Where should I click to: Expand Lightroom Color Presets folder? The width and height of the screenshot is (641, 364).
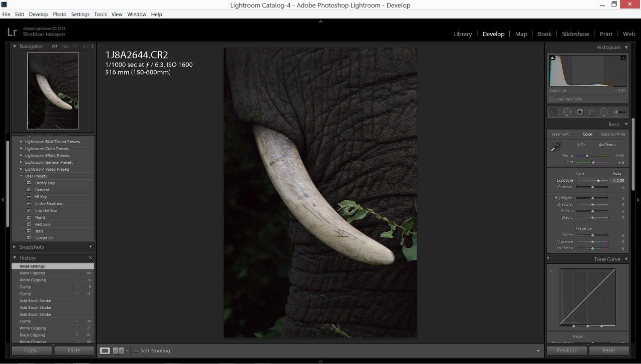[x=21, y=149]
